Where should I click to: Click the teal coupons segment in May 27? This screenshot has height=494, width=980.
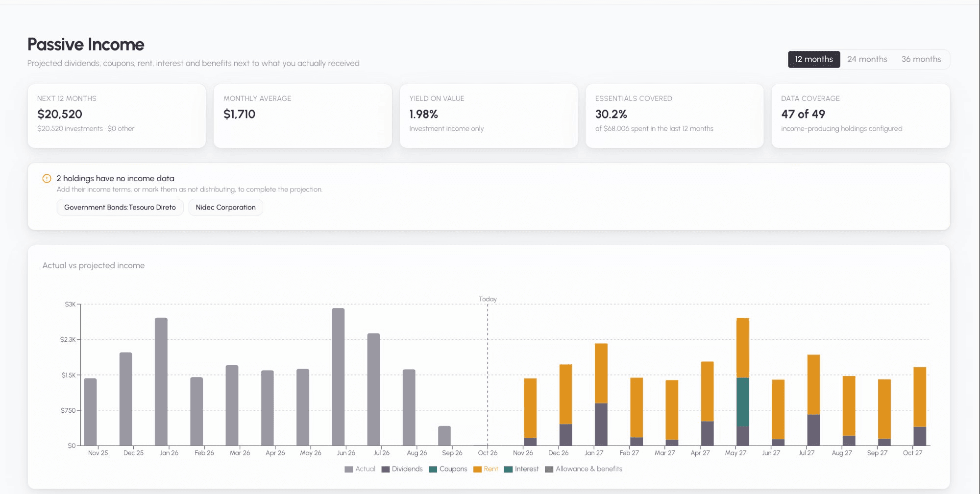743,401
